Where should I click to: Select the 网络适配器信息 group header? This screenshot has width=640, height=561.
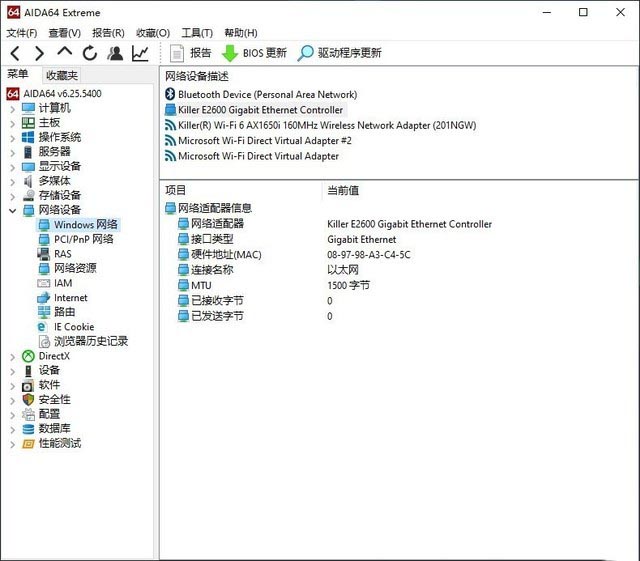pyautogui.click(x=209, y=208)
